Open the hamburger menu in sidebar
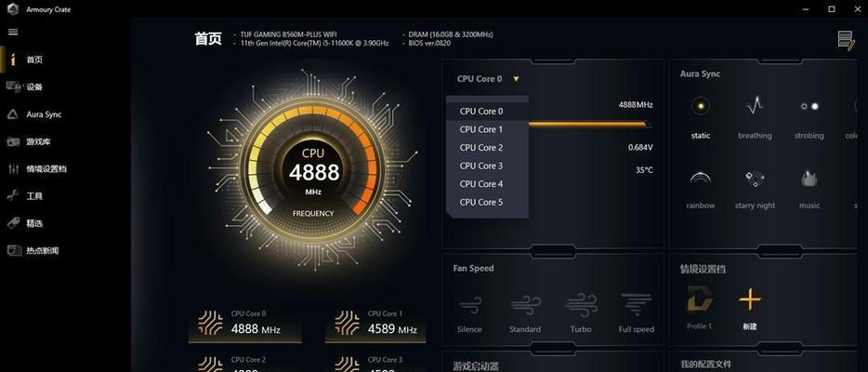This screenshot has height=372, width=868. point(13,32)
